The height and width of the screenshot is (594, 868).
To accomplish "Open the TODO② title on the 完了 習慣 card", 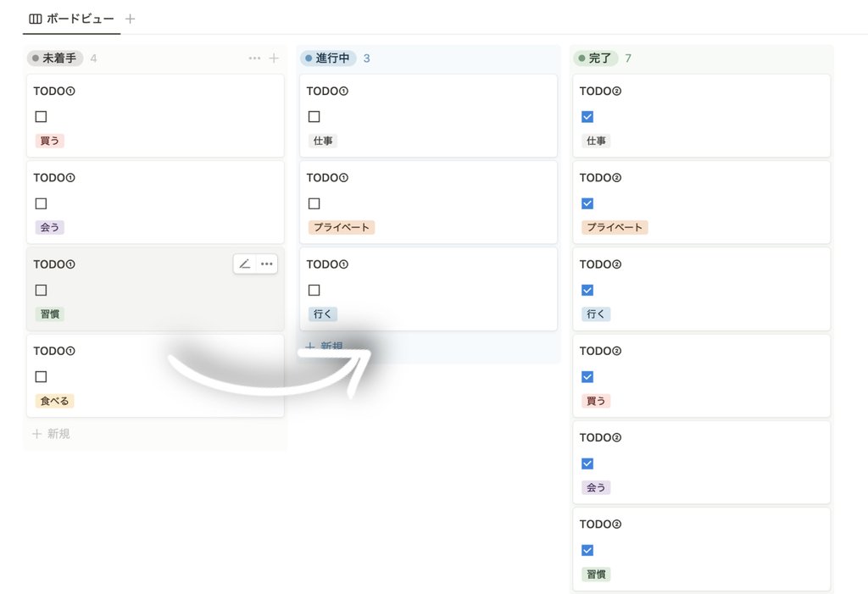I will click(601, 525).
